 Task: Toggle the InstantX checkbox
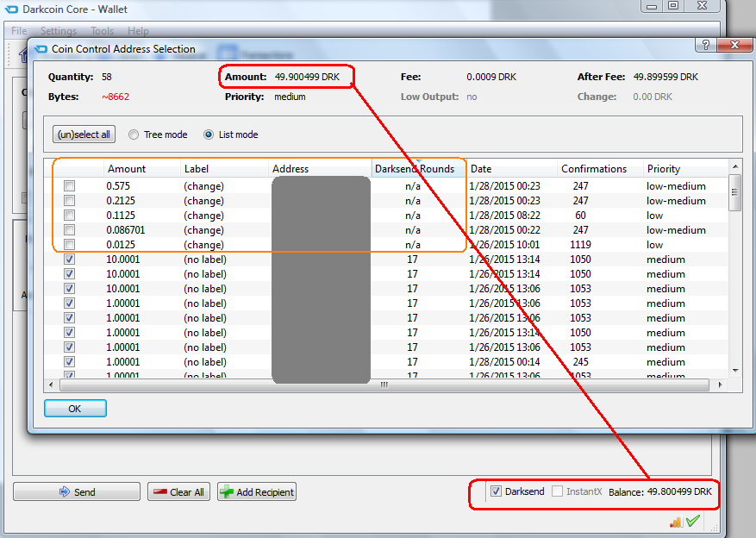557,491
